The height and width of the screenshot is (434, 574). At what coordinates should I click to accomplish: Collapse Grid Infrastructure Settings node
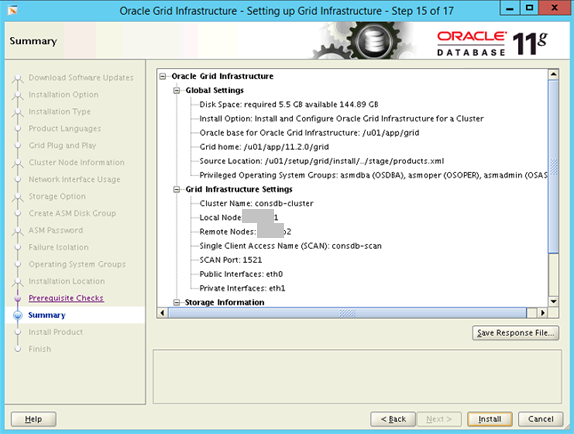tap(177, 189)
